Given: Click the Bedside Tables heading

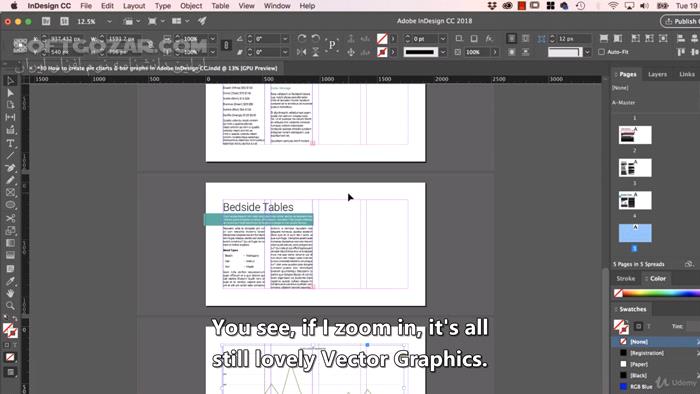Looking at the screenshot, I should coord(258,207).
